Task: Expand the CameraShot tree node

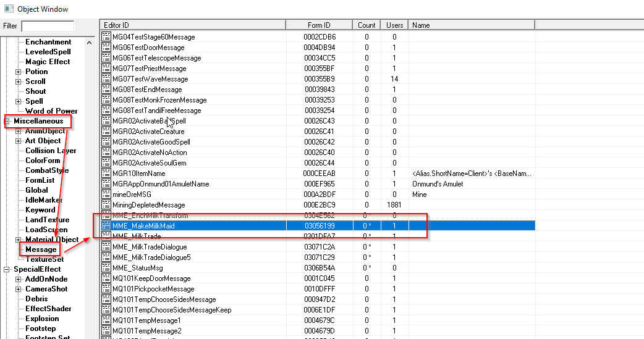Action: 18,289
